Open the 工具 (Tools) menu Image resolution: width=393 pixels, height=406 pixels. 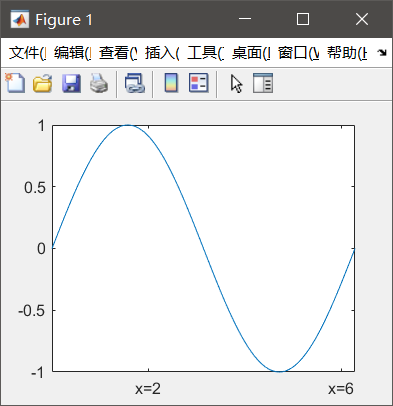205,53
